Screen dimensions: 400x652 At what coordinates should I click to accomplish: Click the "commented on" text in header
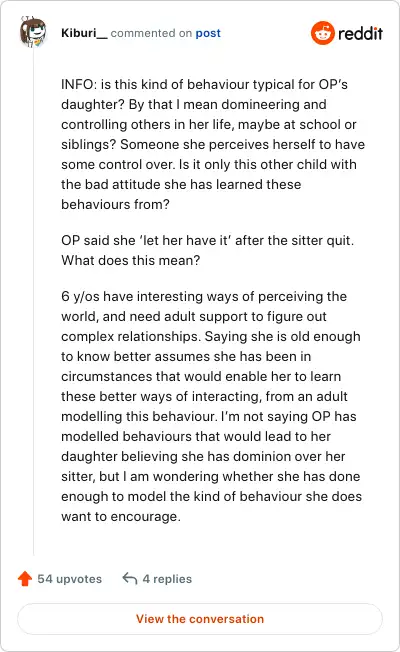(151, 33)
